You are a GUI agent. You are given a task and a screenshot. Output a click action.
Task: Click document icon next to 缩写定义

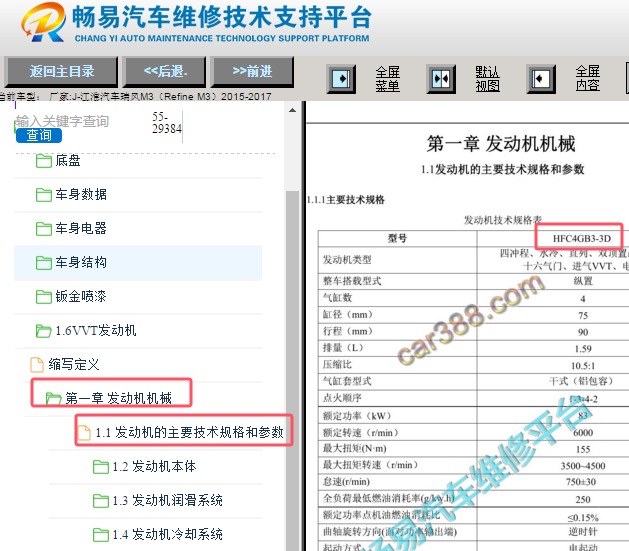tap(37, 365)
